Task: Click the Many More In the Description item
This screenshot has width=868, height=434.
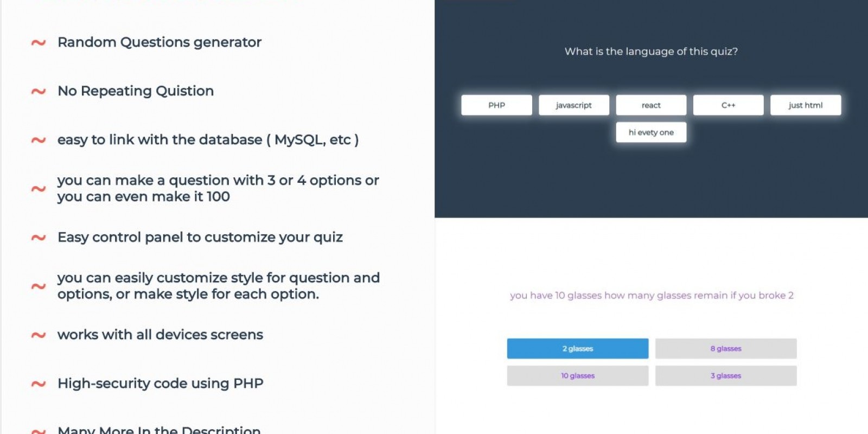Action: (159, 430)
